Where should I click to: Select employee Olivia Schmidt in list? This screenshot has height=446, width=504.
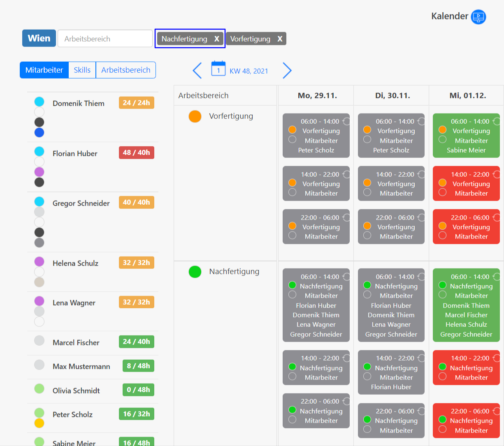76,391
